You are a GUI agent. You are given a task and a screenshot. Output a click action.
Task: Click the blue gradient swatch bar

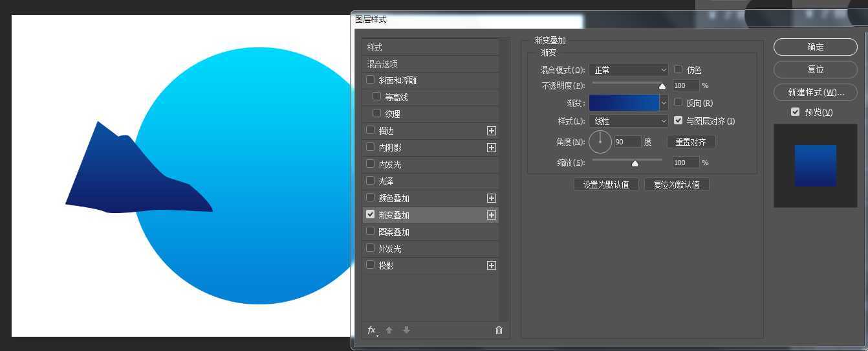(624, 103)
